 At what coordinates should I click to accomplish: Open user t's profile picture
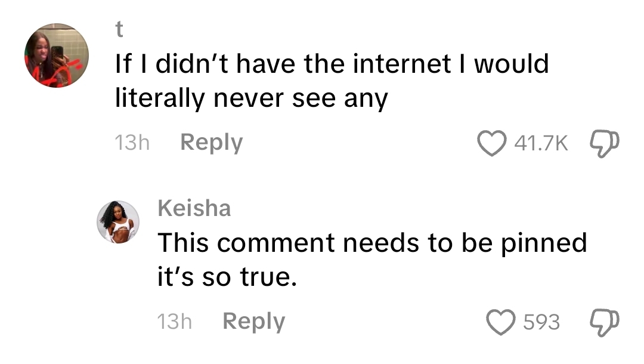click(57, 55)
